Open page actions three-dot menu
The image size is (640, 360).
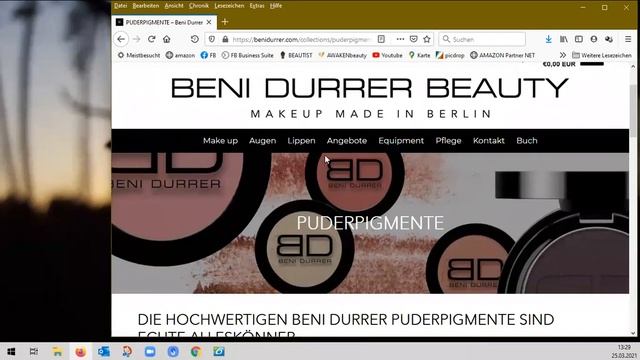(400, 39)
